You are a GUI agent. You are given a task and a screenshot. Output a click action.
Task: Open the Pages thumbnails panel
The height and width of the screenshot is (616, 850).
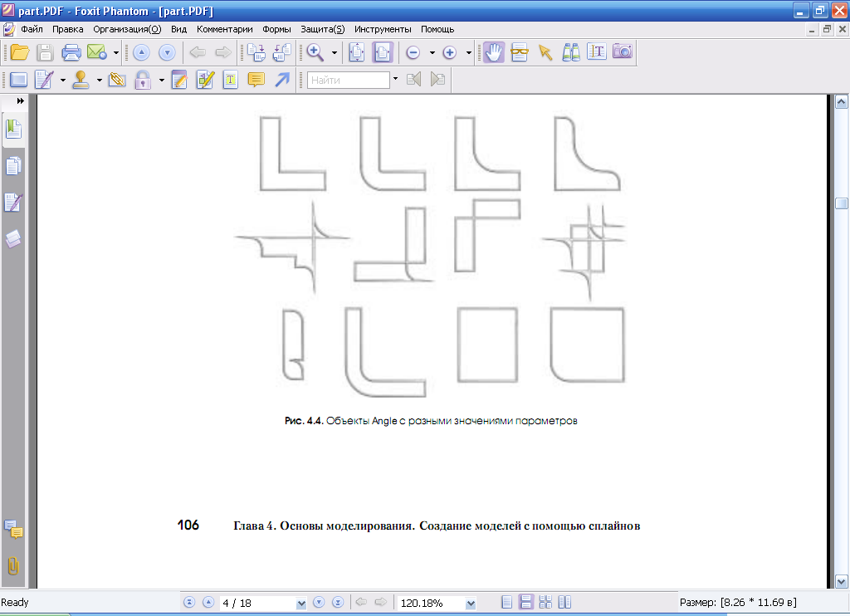coord(13,167)
